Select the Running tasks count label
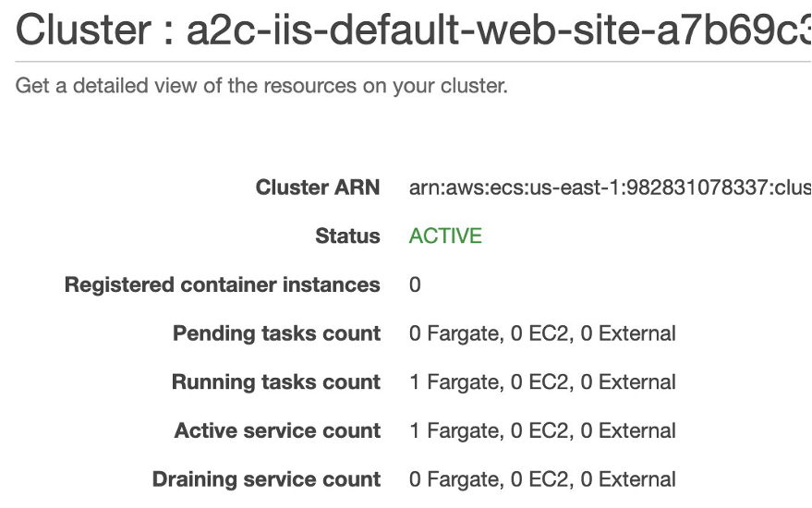812x508 pixels. [276, 382]
